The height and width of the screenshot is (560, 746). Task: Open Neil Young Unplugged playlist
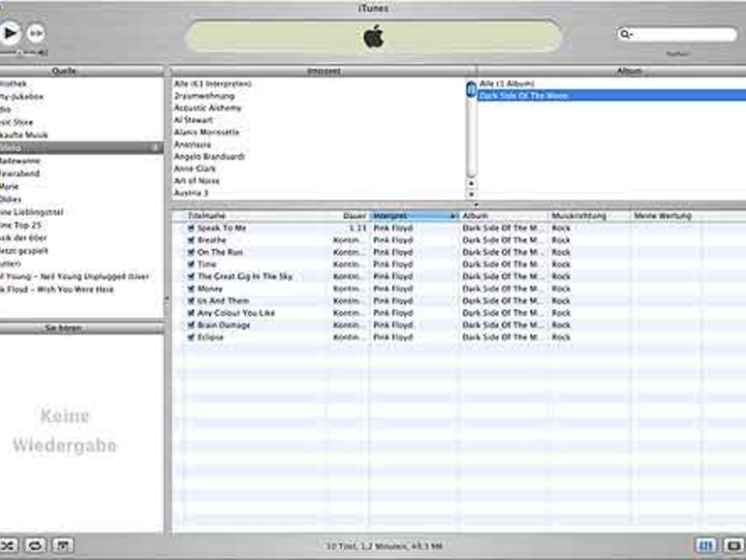[75, 276]
